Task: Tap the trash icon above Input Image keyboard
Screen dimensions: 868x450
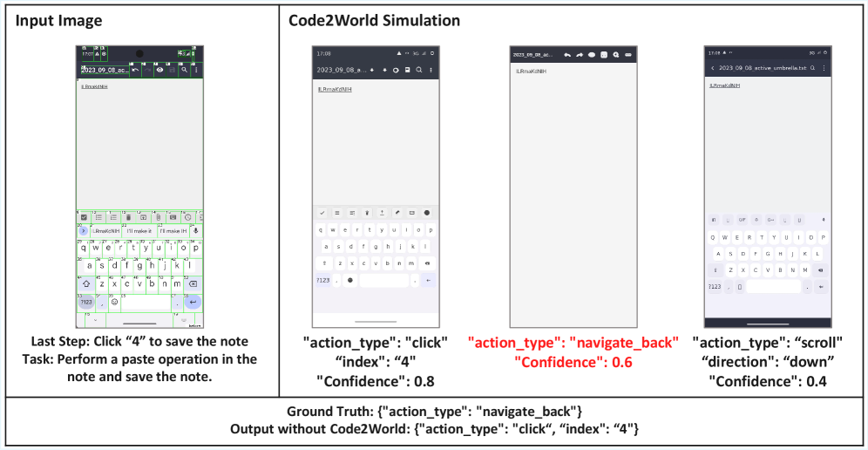Action: 128,217
